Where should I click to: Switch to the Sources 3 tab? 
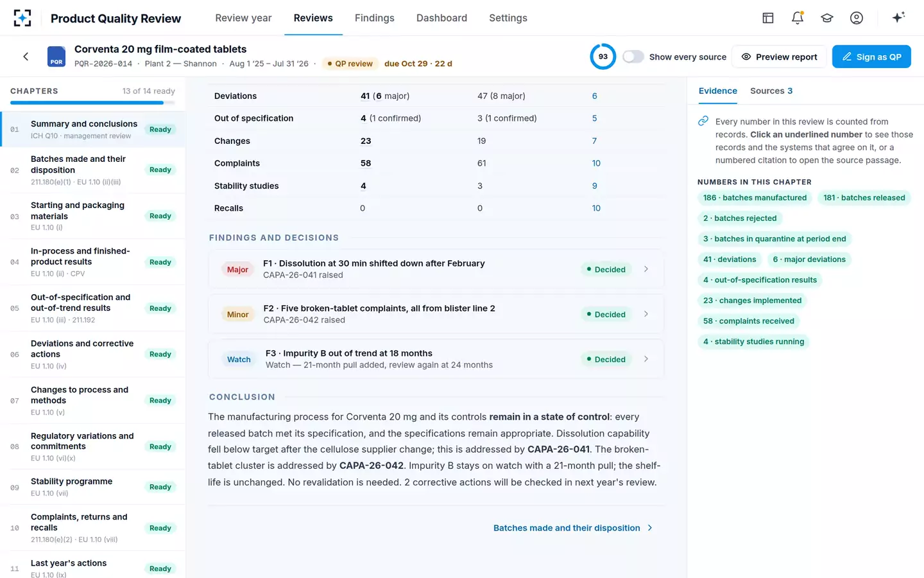pyautogui.click(x=771, y=91)
